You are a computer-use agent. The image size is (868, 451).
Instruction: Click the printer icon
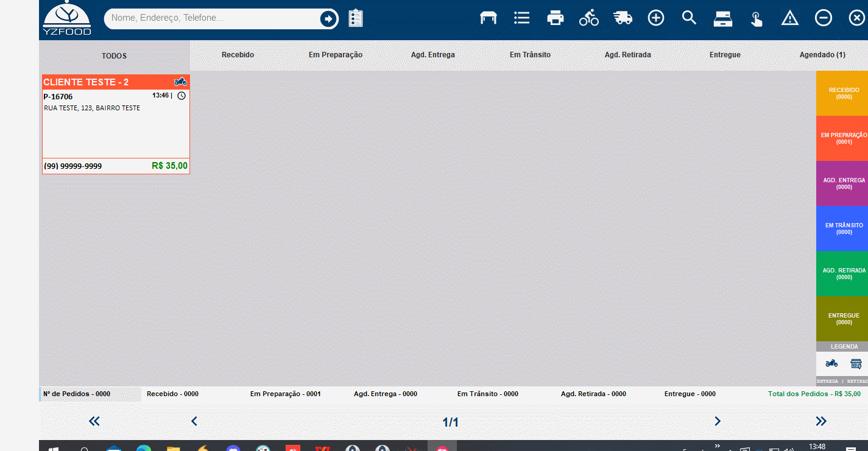click(x=555, y=18)
